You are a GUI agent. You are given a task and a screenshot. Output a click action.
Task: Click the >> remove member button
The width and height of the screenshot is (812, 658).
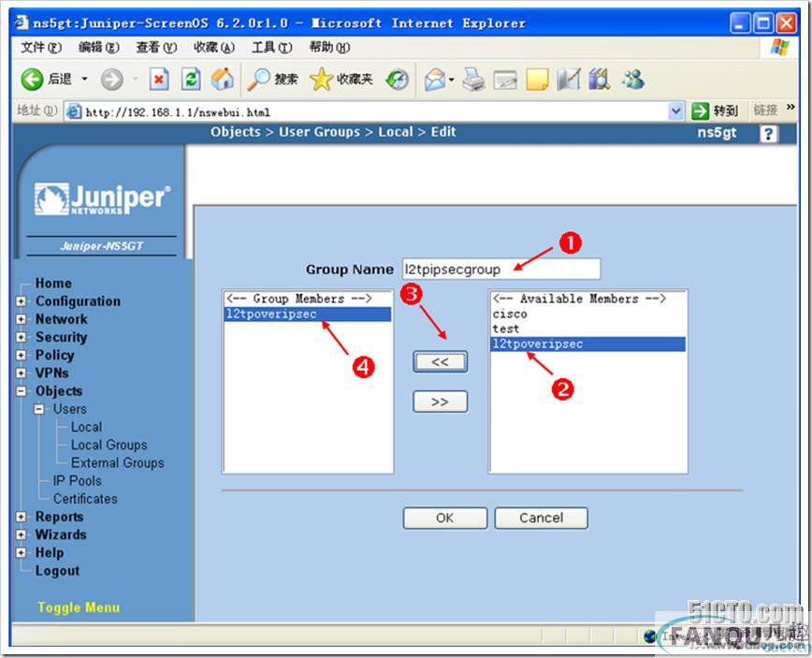(441, 402)
